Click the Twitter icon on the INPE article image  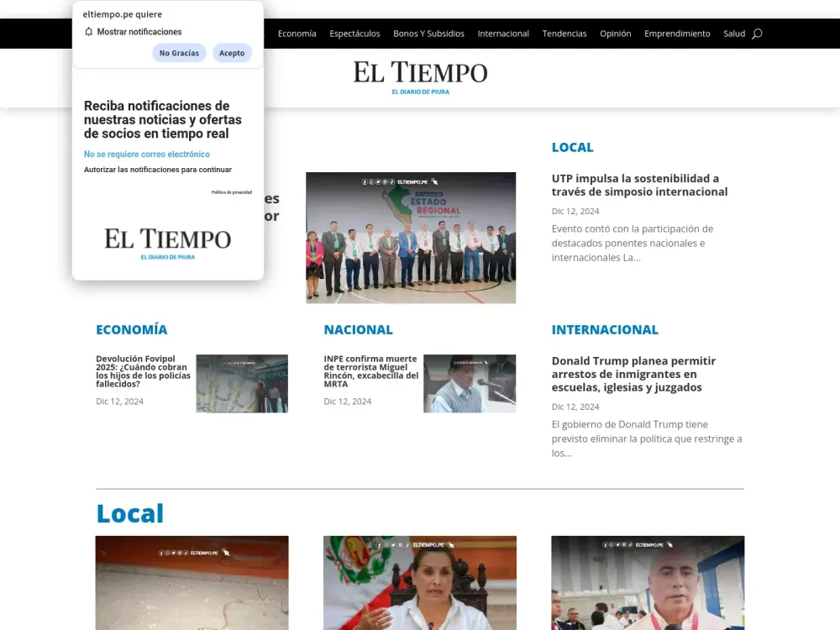coord(462,362)
